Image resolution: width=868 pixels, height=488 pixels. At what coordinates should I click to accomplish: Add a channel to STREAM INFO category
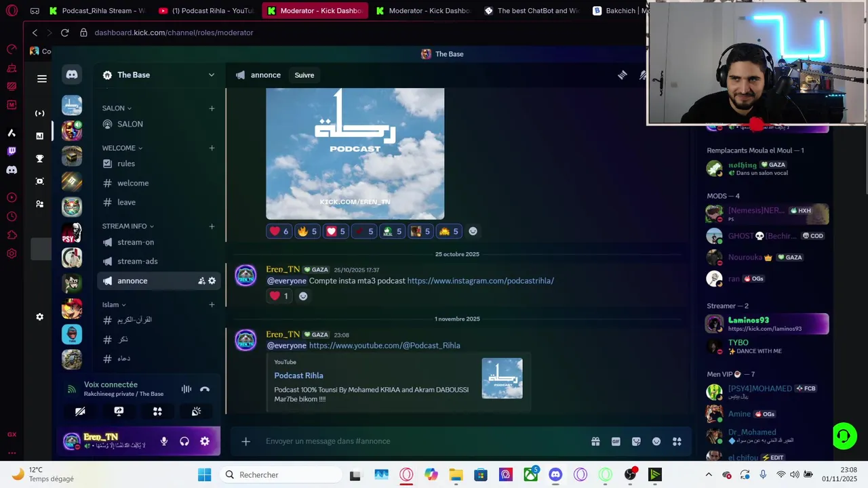212,226
